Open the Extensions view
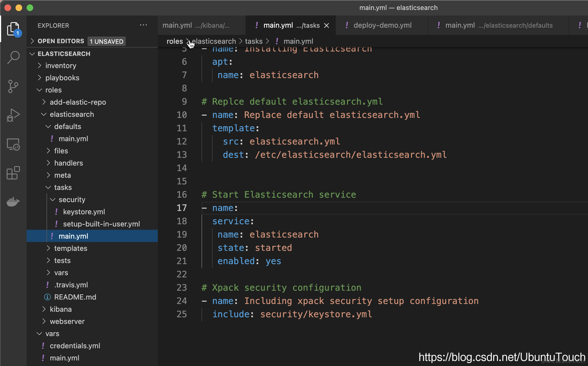Viewport: 588px width, 366px height. click(13, 173)
